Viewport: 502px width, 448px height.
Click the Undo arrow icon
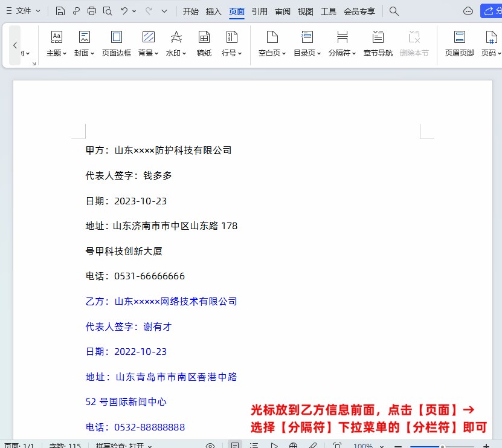(x=124, y=11)
